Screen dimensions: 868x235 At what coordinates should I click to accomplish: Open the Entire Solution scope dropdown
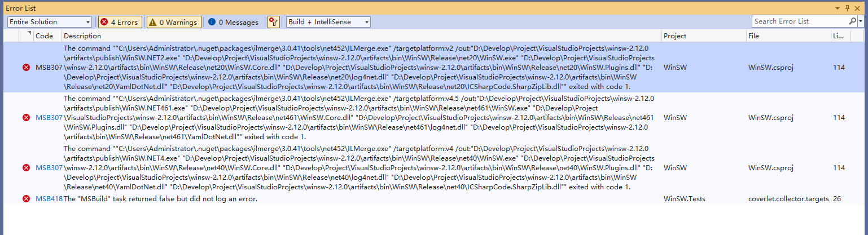click(x=50, y=22)
